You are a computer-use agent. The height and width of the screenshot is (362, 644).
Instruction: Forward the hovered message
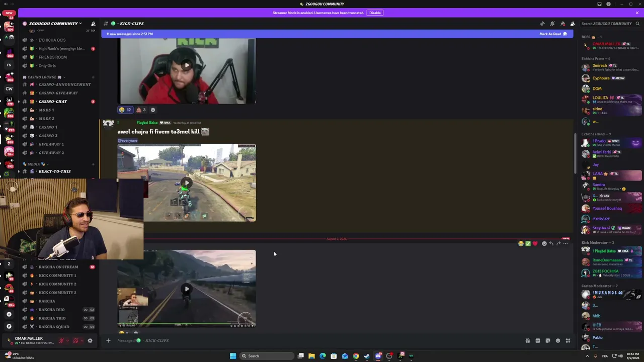[558, 244]
